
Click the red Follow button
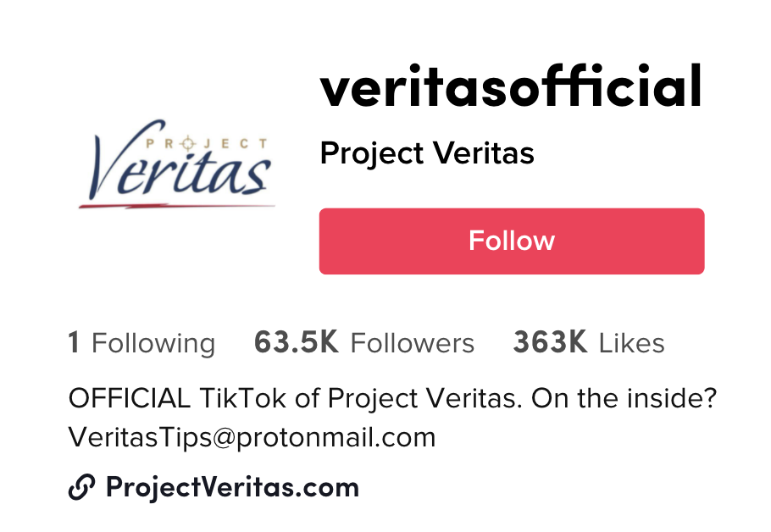tap(512, 241)
